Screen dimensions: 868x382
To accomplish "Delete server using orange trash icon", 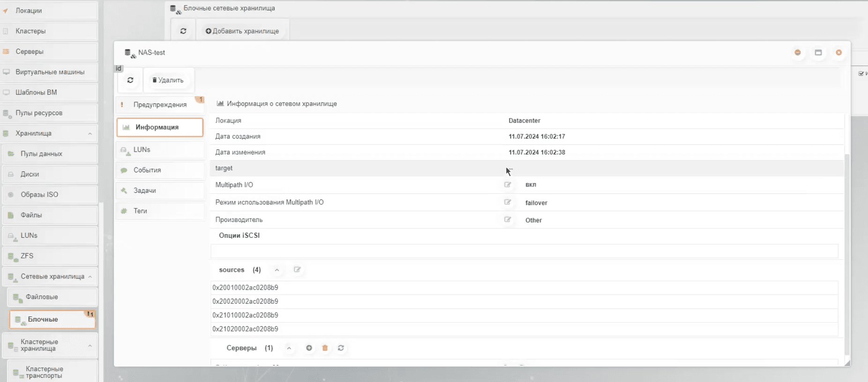I will pos(325,348).
